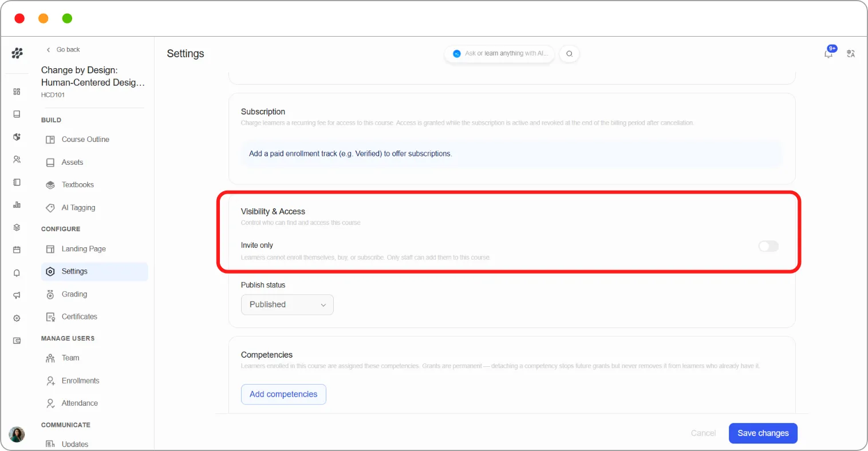868x451 pixels.
Task: Open the dashboard grid icon in the rail
Action: tap(17, 92)
